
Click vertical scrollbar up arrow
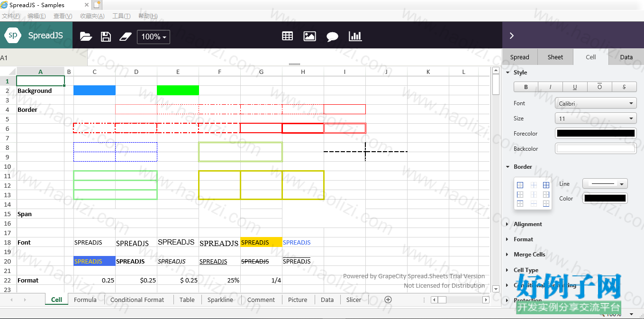coord(496,71)
